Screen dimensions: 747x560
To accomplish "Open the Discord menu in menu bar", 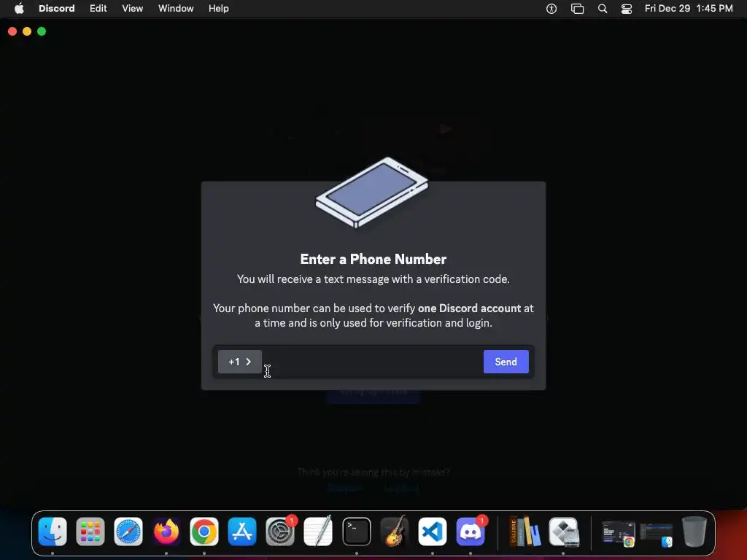I will click(x=57, y=9).
